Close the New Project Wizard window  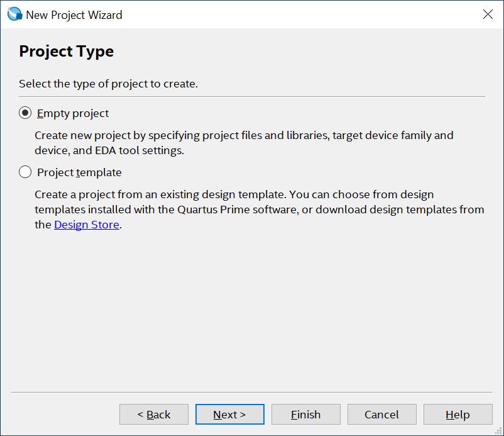(x=488, y=14)
